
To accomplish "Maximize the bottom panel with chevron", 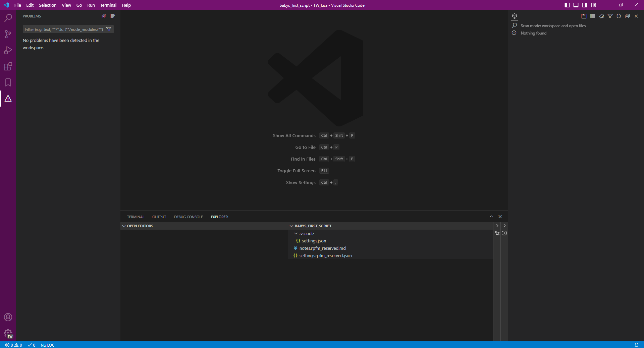I will click(491, 217).
